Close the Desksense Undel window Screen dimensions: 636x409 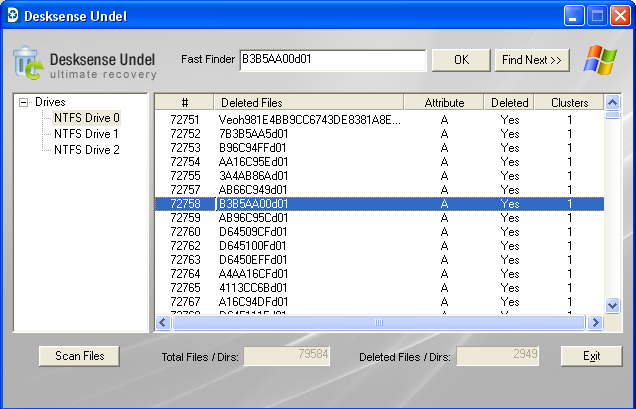[620, 16]
